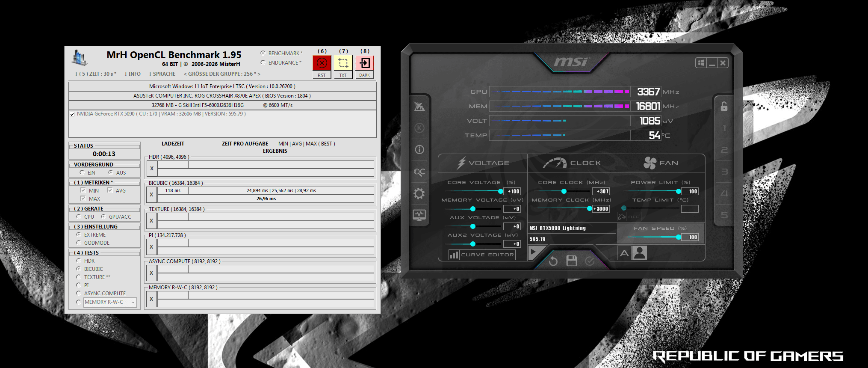Image resolution: width=868 pixels, height=368 pixels.
Task: Select the ENDURANCE mode radio button
Action: (x=263, y=62)
